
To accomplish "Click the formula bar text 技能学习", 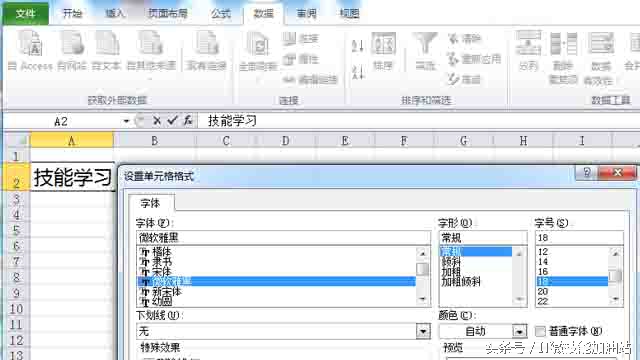I will pos(232,120).
